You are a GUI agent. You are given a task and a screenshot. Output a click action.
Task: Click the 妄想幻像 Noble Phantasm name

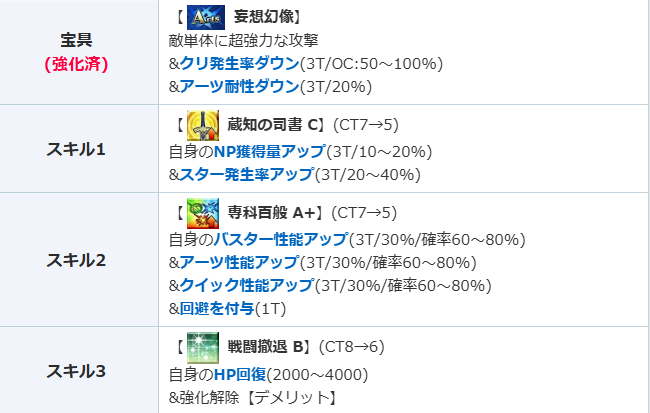point(267,17)
